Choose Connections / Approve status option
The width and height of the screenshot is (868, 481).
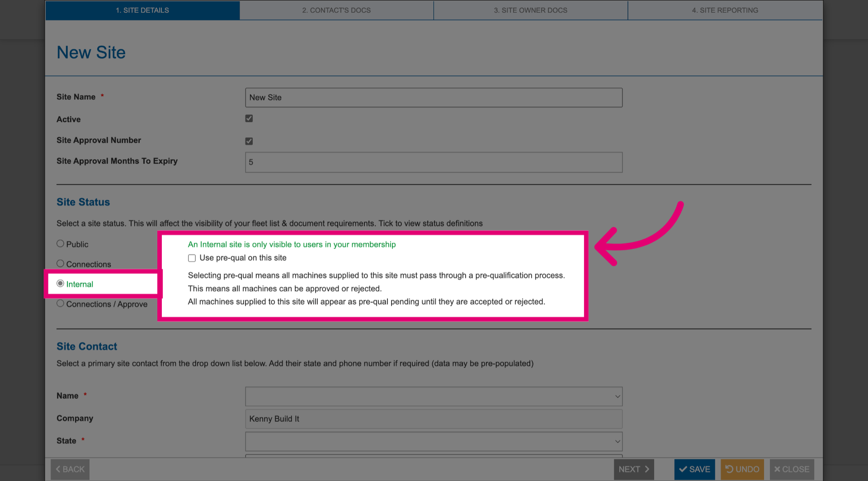60,303
